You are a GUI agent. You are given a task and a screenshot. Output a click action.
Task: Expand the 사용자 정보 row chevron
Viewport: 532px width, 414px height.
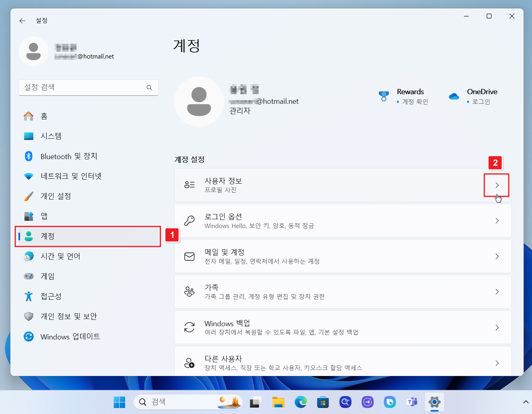pyautogui.click(x=497, y=185)
